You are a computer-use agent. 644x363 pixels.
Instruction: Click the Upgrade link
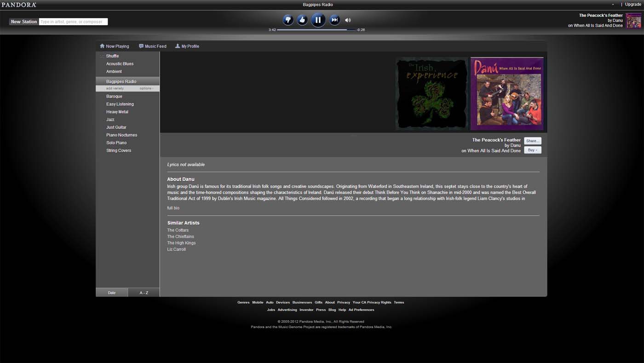click(633, 5)
